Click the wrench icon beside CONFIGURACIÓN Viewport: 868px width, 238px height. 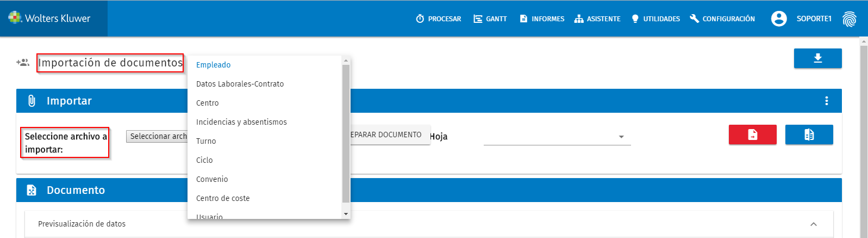point(694,19)
